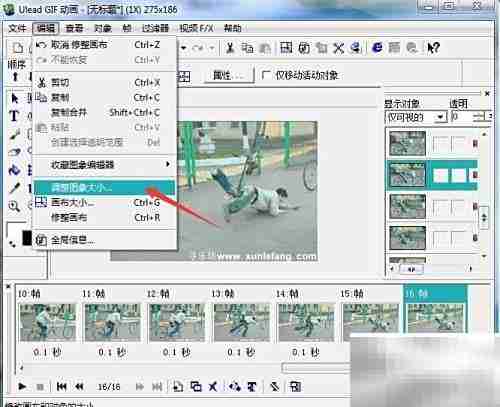The width and height of the screenshot is (500, 407).
Task: Choose 剪切 Ctrl+X from the menu
Action: 104,82
